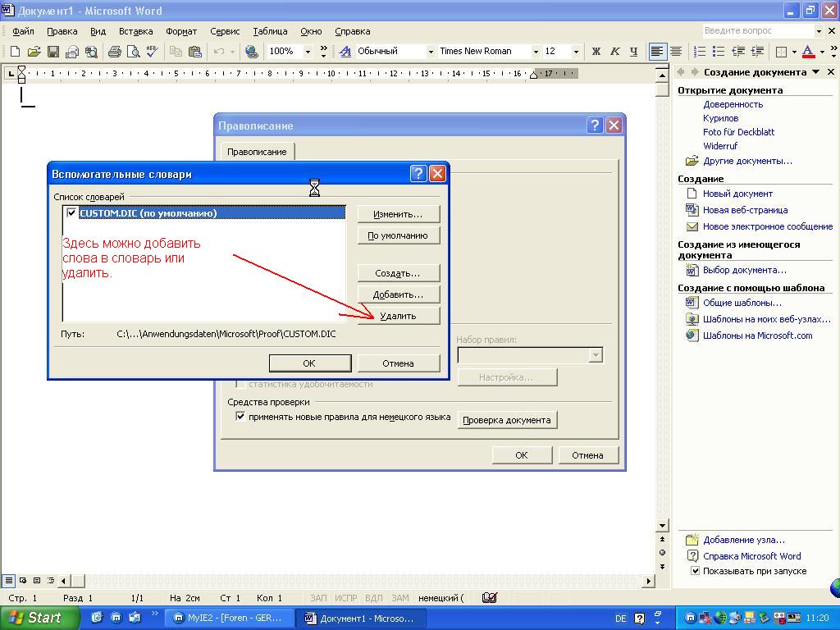
Task: Create a new blank document from the toolbar
Action: [x=15, y=52]
